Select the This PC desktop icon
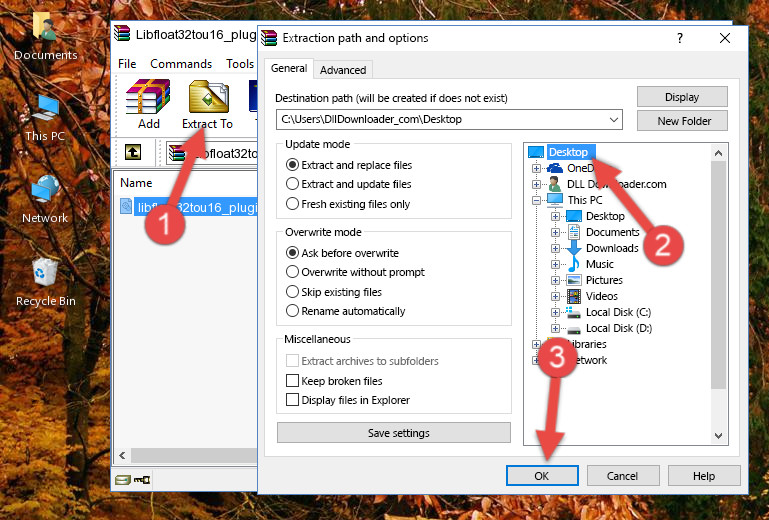Viewport: 769px width, 520px height. pyautogui.click(x=45, y=118)
